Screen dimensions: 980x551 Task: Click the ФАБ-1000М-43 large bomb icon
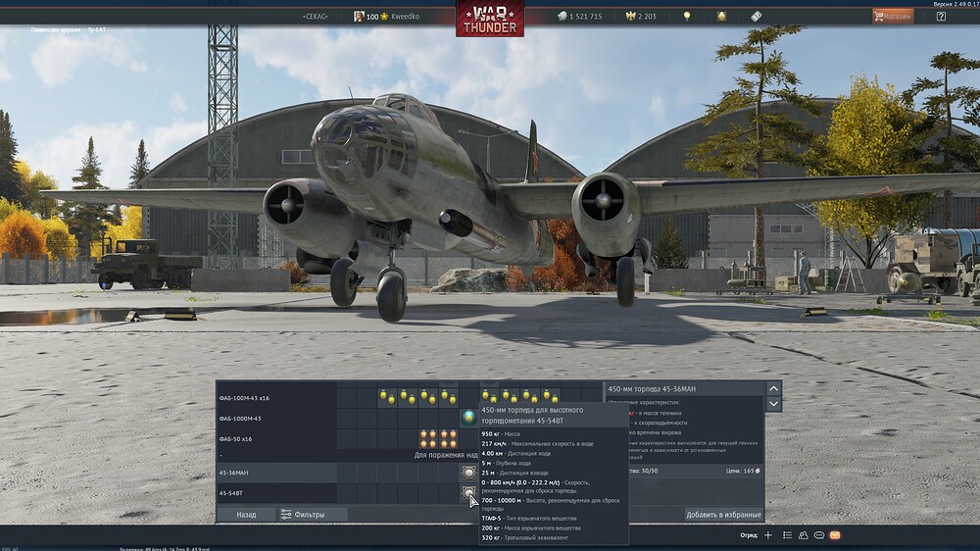468,417
